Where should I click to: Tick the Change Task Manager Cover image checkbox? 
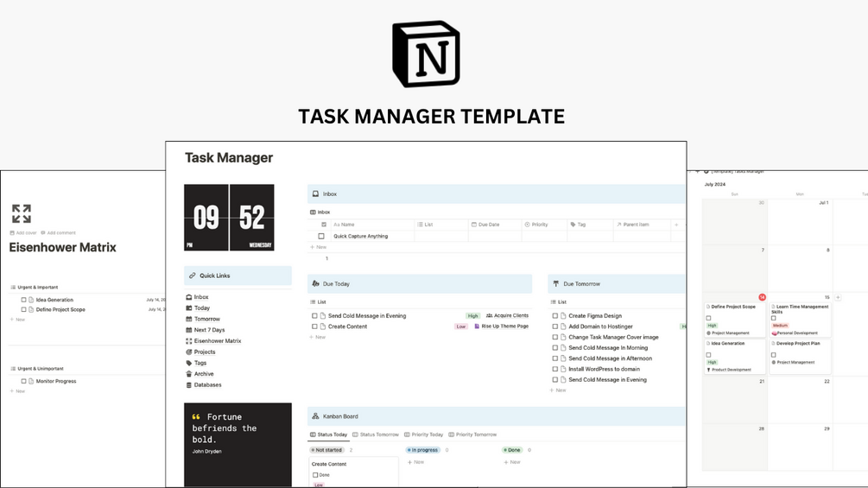click(555, 337)
